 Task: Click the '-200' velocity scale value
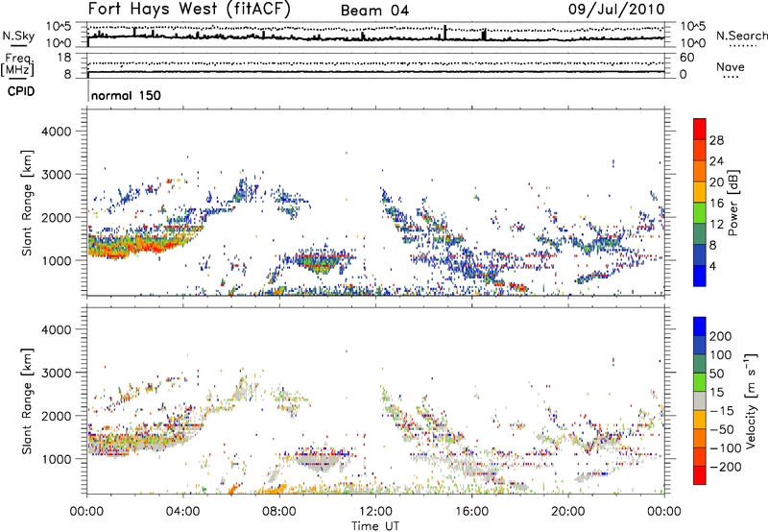[724, 467]
